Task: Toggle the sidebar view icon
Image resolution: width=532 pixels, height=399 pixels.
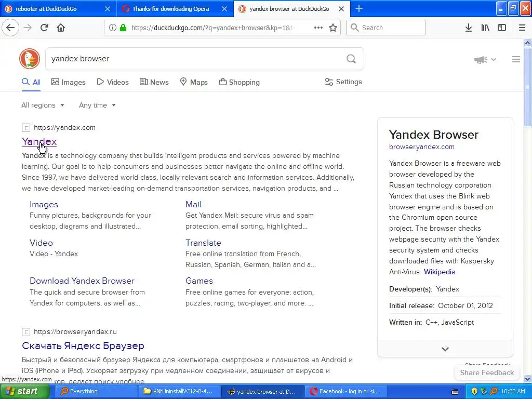Action: point(502,28)
